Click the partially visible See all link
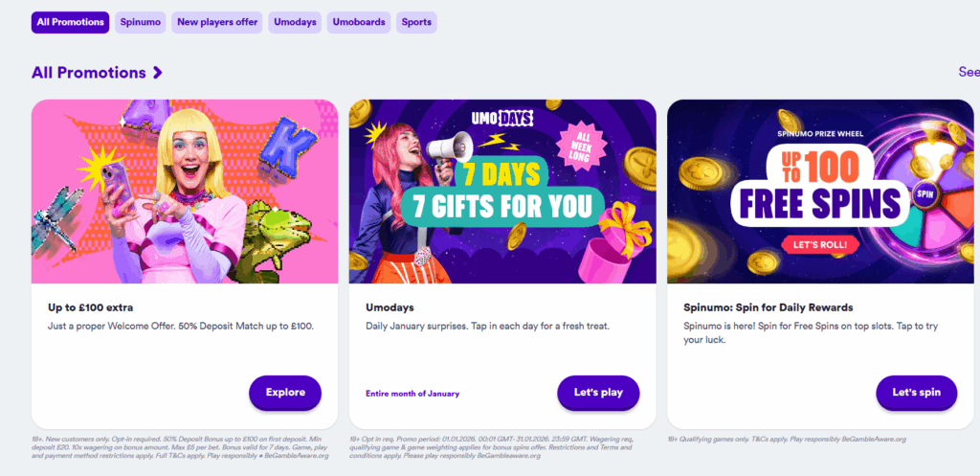Image resolution: width=980 pixels, height=476 pixels. point(969,72)
